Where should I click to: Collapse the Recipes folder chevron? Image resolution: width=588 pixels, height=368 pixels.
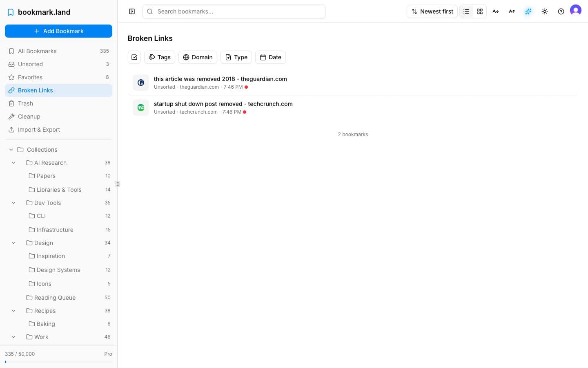click(x=13, y=311)
